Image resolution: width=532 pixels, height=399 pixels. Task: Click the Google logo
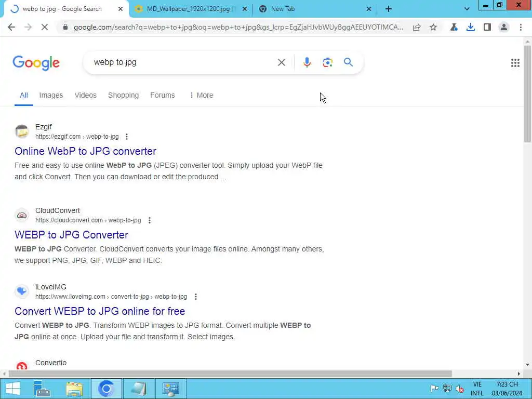click(x=36, y=63)
